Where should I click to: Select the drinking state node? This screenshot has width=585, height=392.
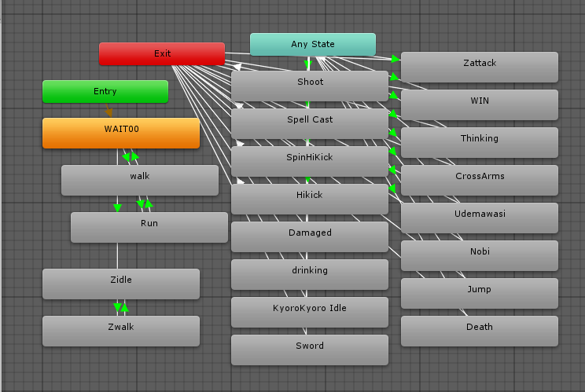(310, 274)
